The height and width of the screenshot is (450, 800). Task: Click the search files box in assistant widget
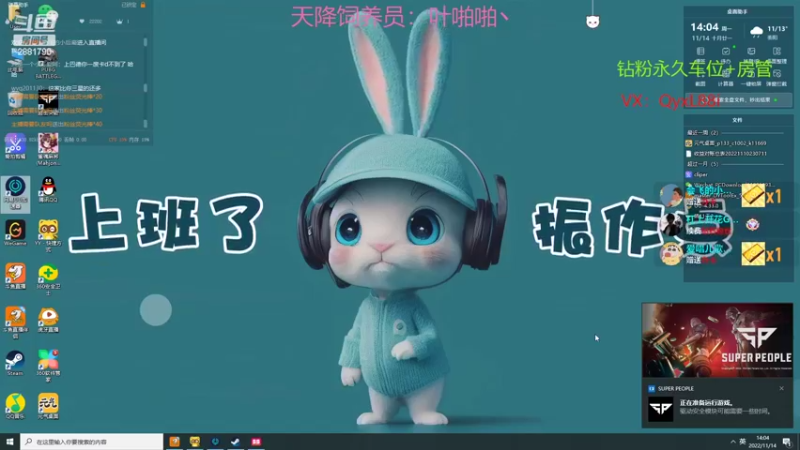pyautogui.click(x=738, y=100)
